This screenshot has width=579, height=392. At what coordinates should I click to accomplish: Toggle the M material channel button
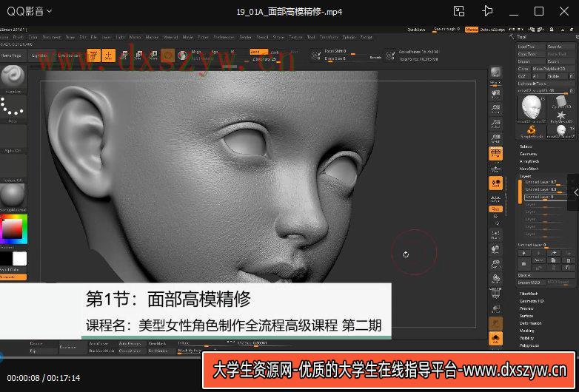(232, 52)
